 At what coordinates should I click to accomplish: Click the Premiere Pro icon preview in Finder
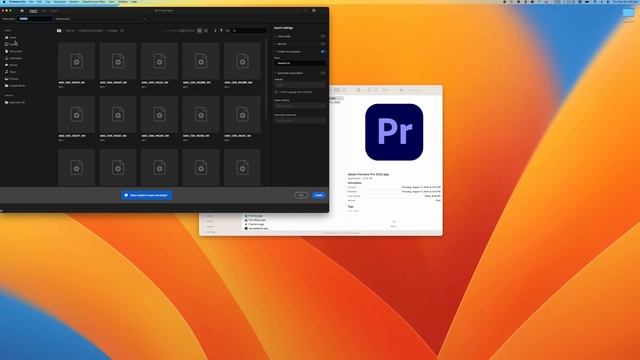coord(394,132)
